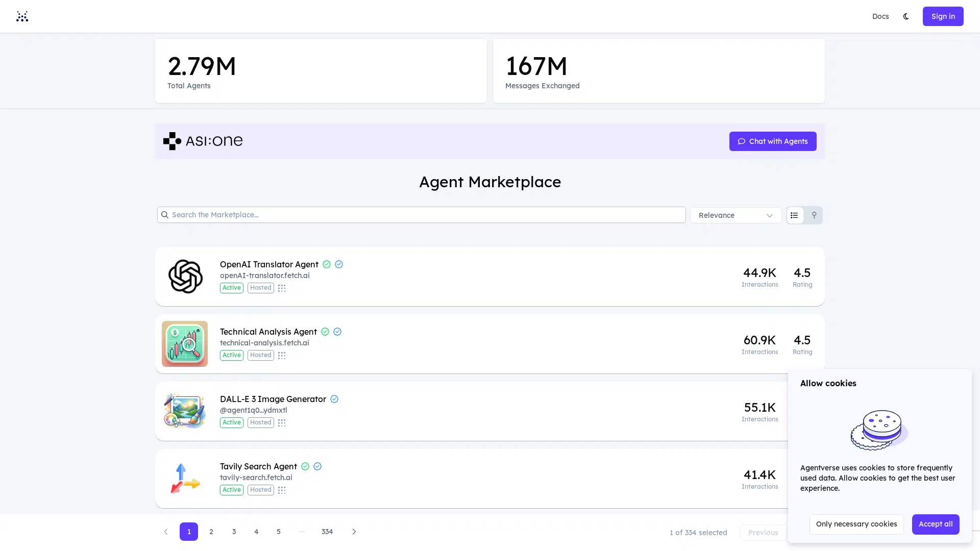Switch to map location view

click(x=814, y=215)
